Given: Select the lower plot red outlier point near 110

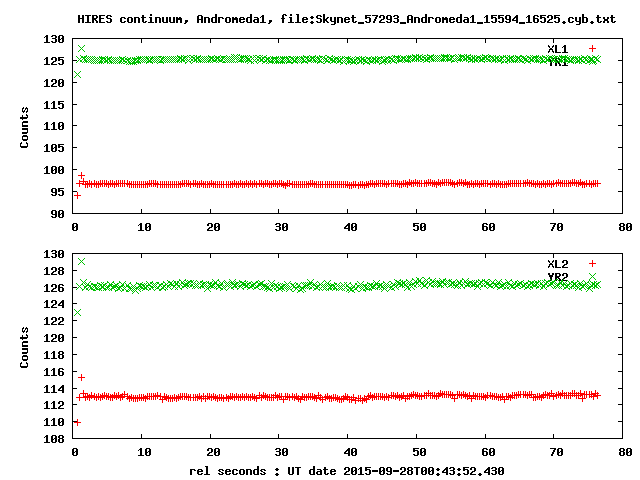Looking at the screenshot, I should coord(77,422).
